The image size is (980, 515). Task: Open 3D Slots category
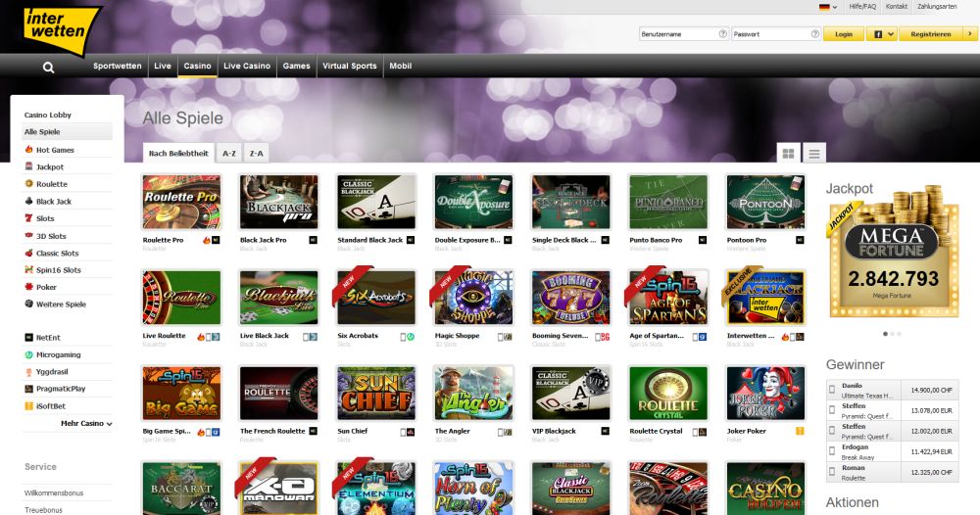51,236
